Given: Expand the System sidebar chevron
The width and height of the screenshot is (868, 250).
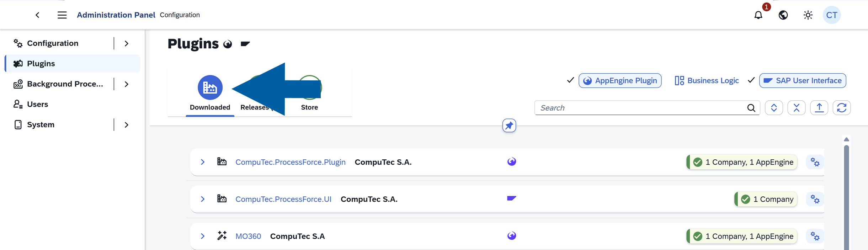Looking at the screenshot, I should point(127,124).
